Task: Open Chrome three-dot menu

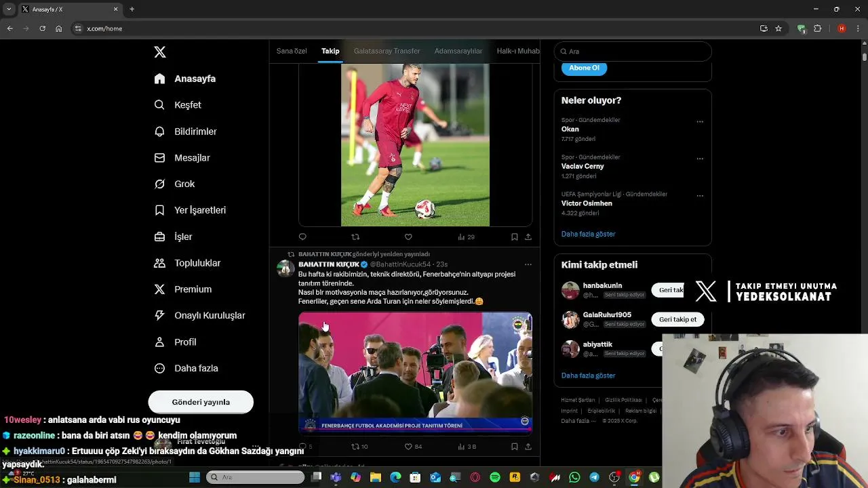Action: 858,28
